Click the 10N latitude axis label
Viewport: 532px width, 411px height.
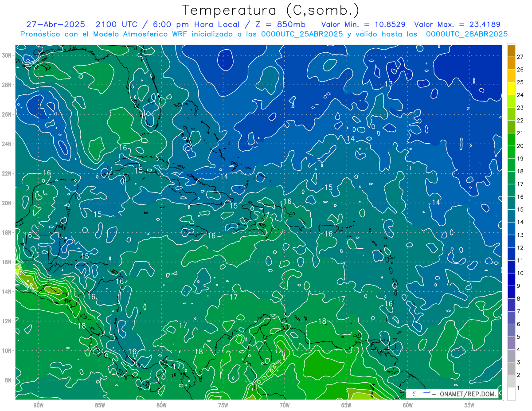coord(7,351)
